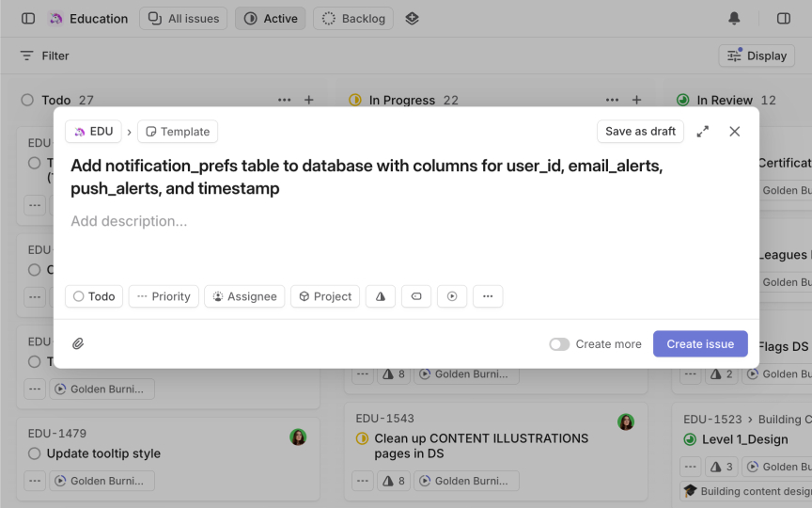
Task: Expand the issue dialog to full screen
Action: point(703,132)
